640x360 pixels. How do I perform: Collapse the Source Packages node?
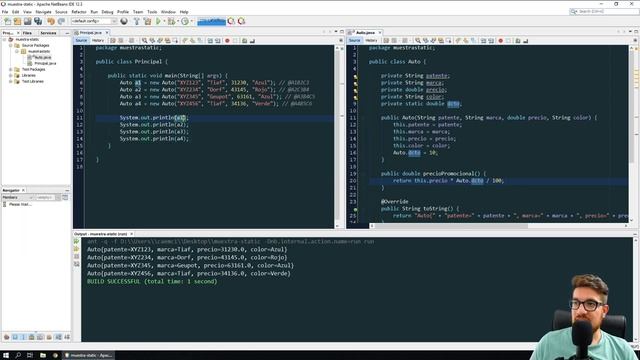(11, 45)
